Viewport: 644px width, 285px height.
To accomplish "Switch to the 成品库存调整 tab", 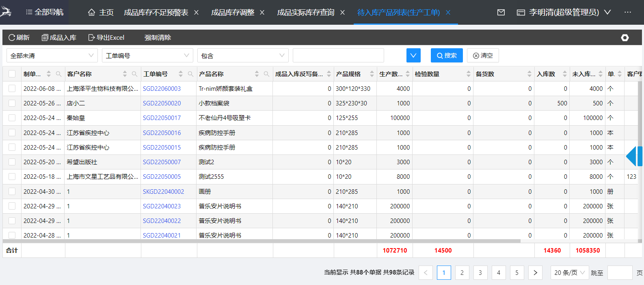I will [x=233, y=13].
